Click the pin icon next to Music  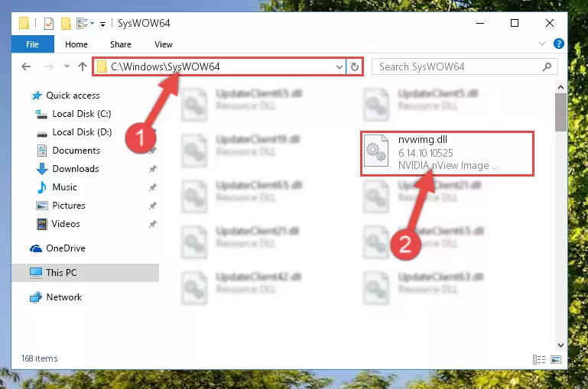(x=153, y=187)
